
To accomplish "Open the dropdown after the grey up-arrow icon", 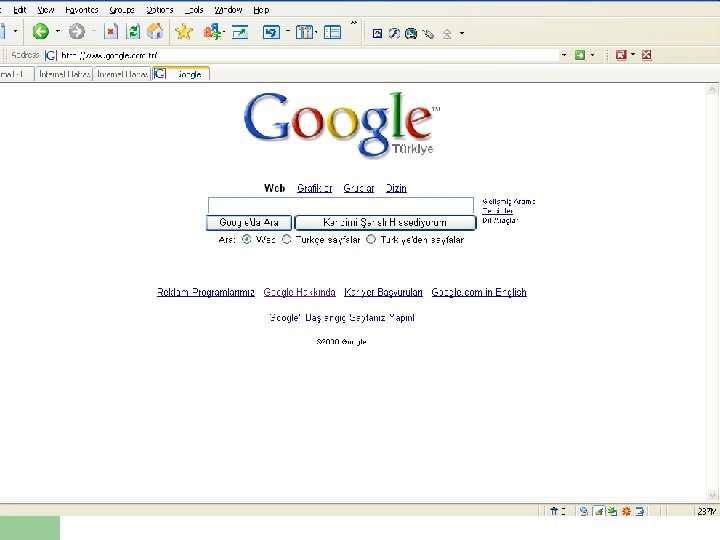I will [462, 33].
